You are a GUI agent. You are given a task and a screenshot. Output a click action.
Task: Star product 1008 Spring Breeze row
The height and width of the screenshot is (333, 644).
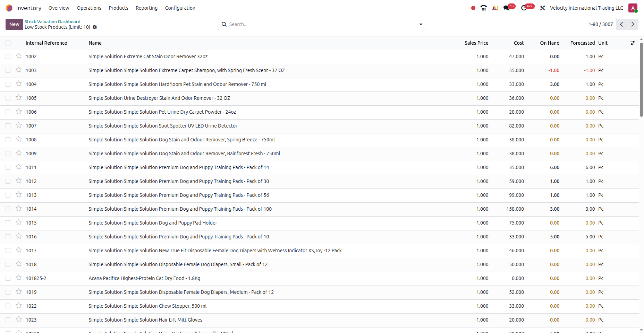pos(19,139)
